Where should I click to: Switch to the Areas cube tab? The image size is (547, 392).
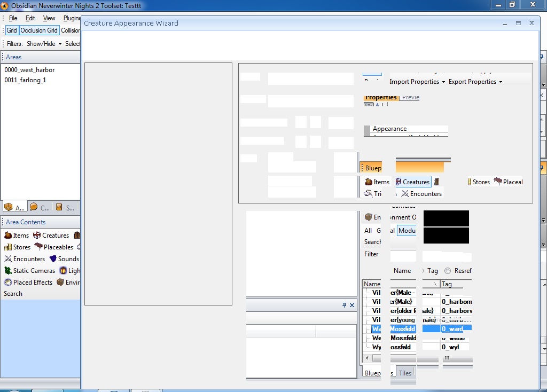9,207
